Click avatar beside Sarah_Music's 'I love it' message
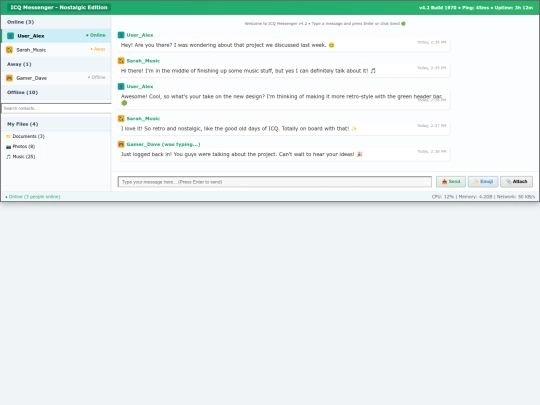The image size is (540, 405). [121, 118]
